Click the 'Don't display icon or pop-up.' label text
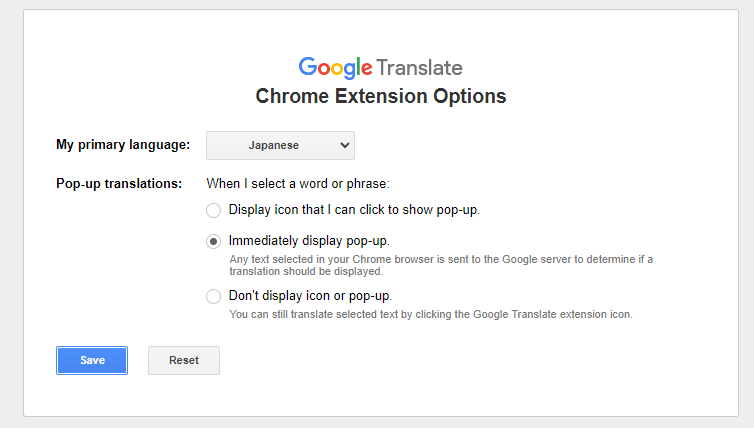This screenshot has width=754, height=428. point(310,296)
